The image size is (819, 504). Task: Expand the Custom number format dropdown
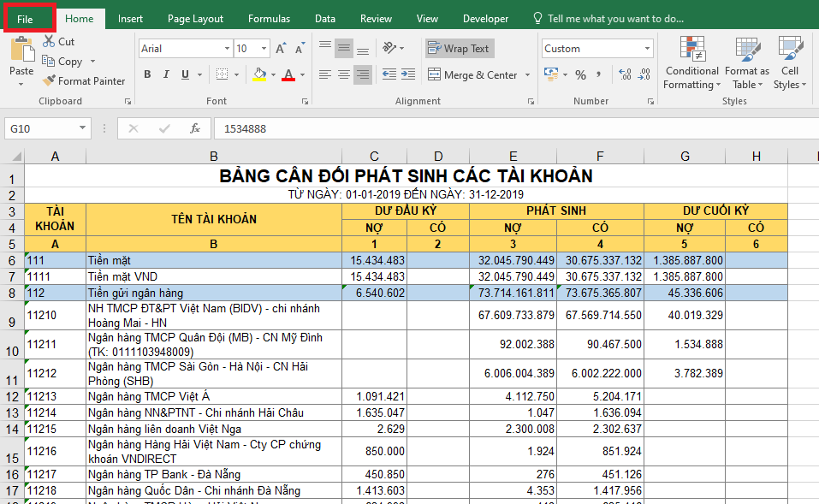point(647,49)
